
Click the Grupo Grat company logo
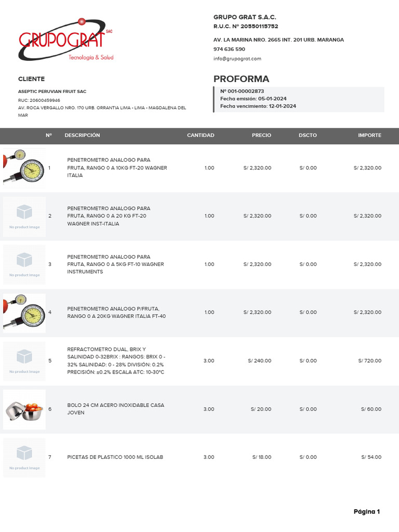pyautogui.click(x=66, y=39)
